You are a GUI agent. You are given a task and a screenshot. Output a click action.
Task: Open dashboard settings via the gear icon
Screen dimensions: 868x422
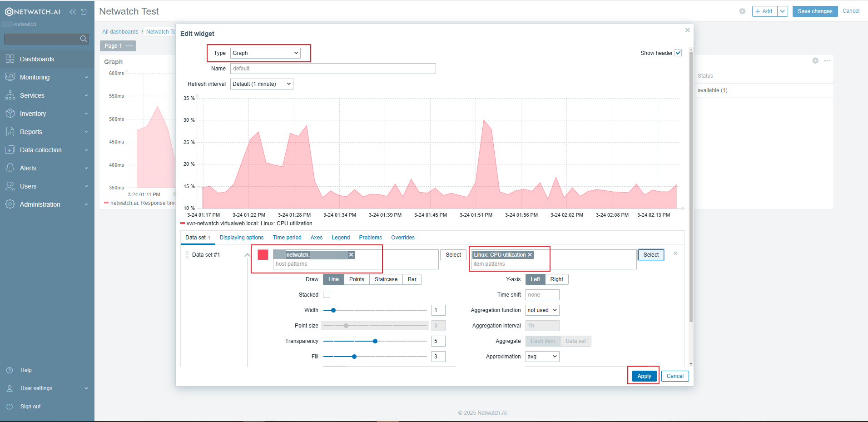(742, 11)
